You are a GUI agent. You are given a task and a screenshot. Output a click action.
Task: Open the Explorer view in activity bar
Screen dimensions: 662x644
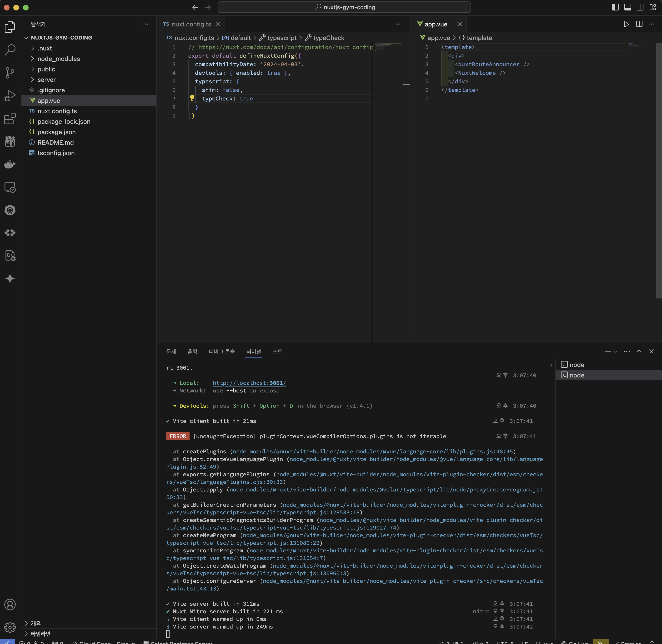(x=10, y=27)
